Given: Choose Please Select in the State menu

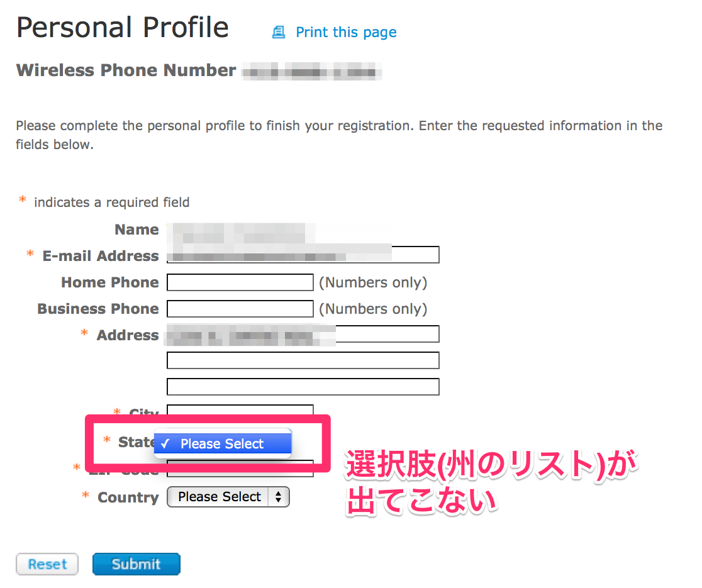Looking at the screenshot, I should (x=222, y=444).
